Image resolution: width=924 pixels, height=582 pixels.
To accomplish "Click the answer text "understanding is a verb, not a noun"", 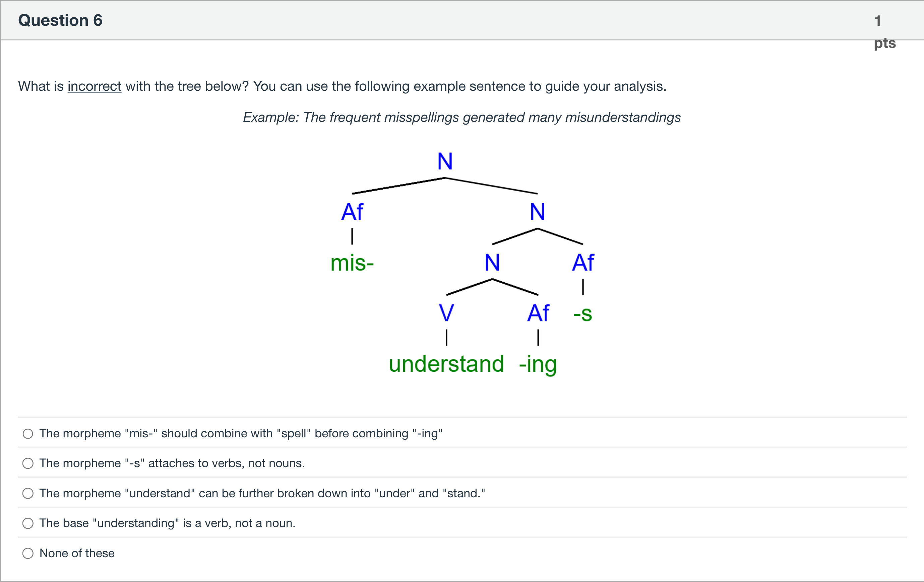I will click(x=168, y=523).
